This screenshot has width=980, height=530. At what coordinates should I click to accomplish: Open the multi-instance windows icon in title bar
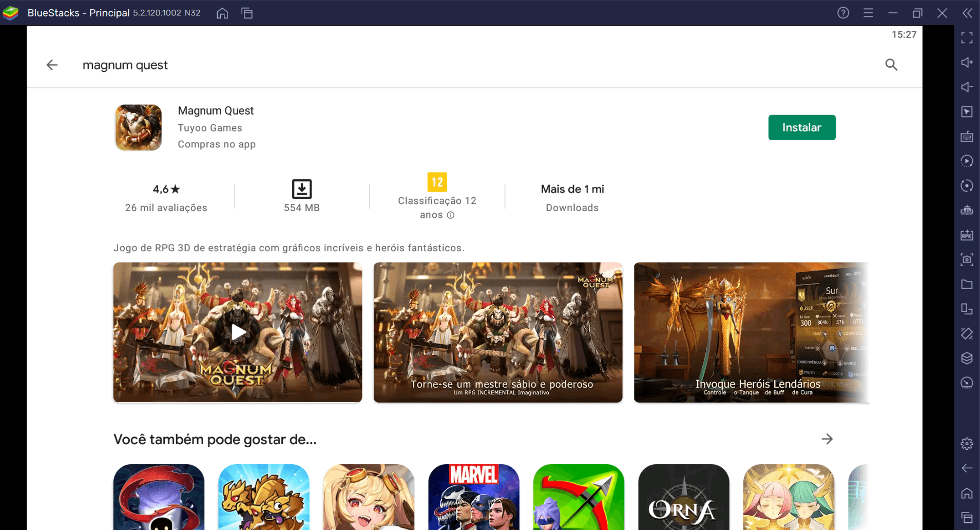[x=247, y=13]
